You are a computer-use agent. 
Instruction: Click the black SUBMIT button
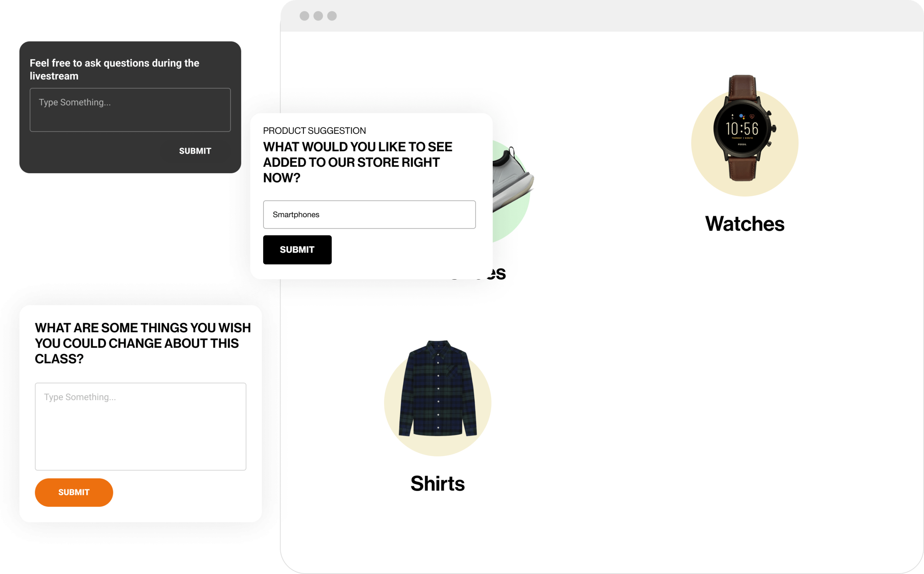[297, 250]
